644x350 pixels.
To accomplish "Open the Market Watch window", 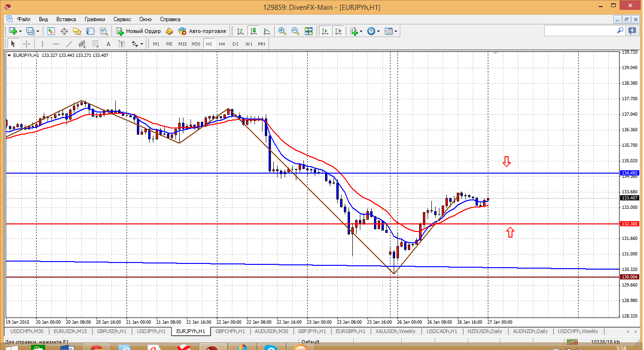I will pyautogui.click(x=51, y=31).
